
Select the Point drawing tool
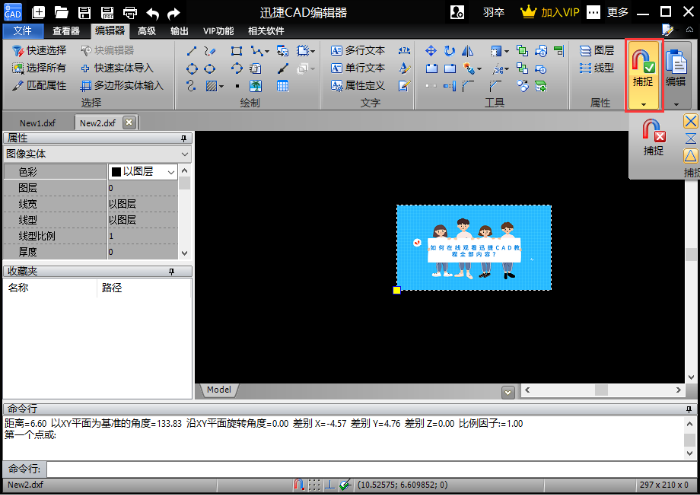tap(237, 86)
